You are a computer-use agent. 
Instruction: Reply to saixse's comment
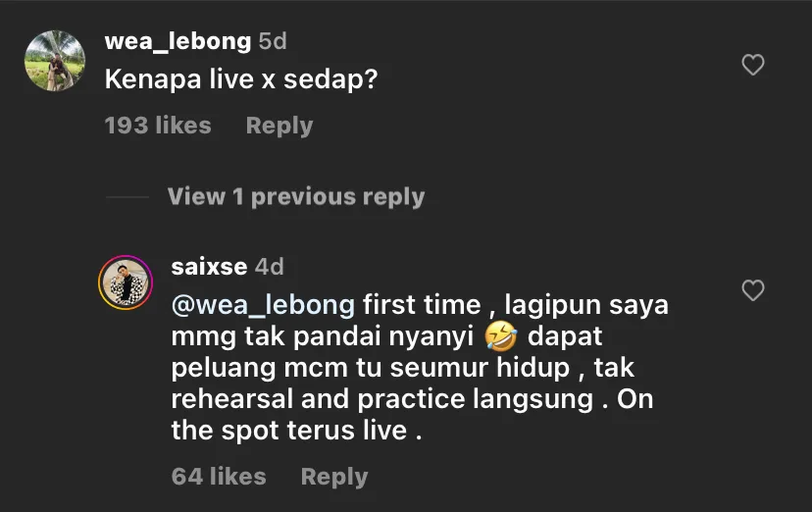pos(334,477)
